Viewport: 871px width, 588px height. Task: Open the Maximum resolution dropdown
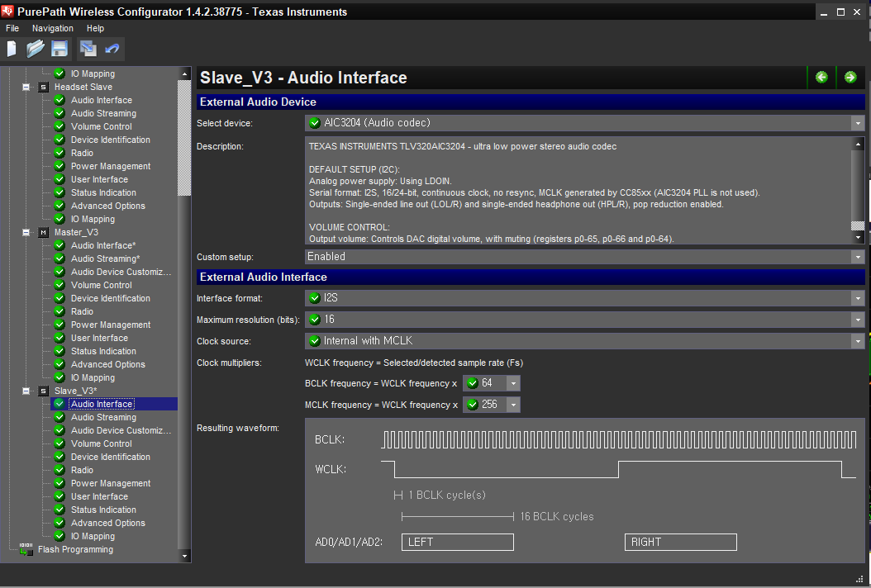[859, 320]
